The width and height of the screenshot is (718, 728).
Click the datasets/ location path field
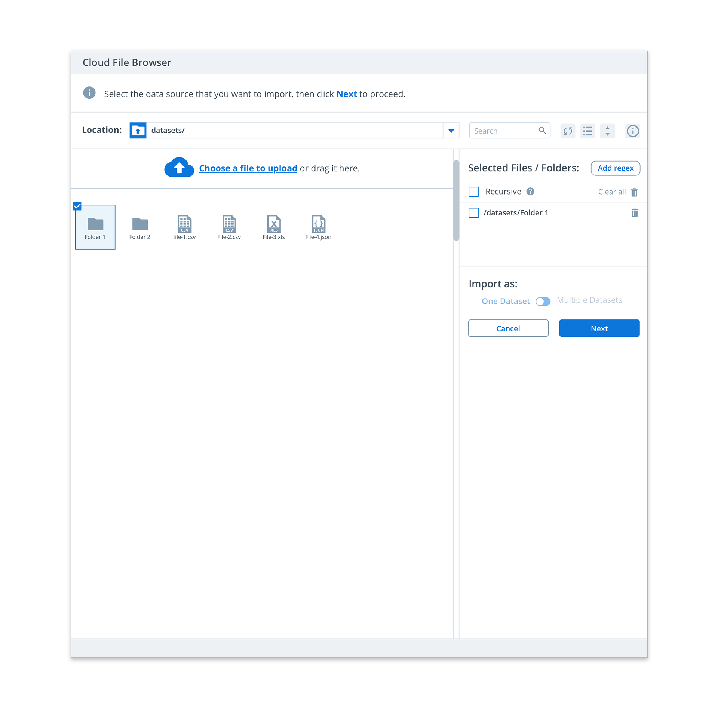tap(295, 131)
